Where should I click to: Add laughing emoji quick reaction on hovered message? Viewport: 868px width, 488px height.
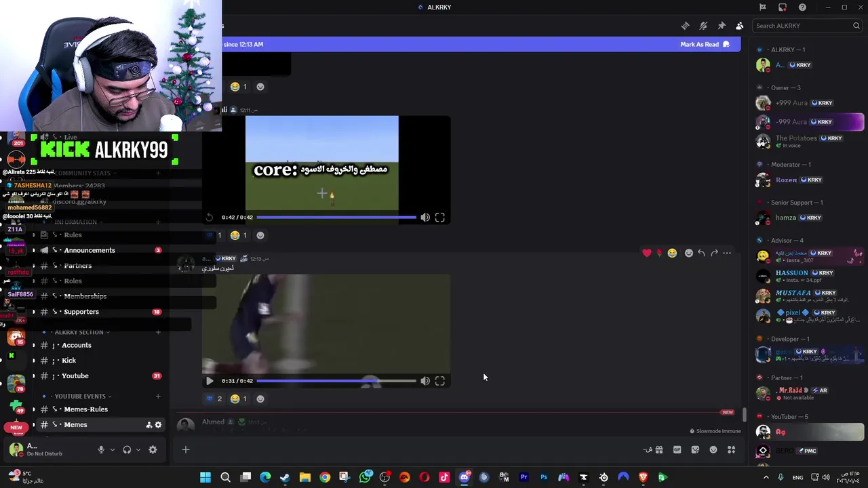(x=672, y=253)
